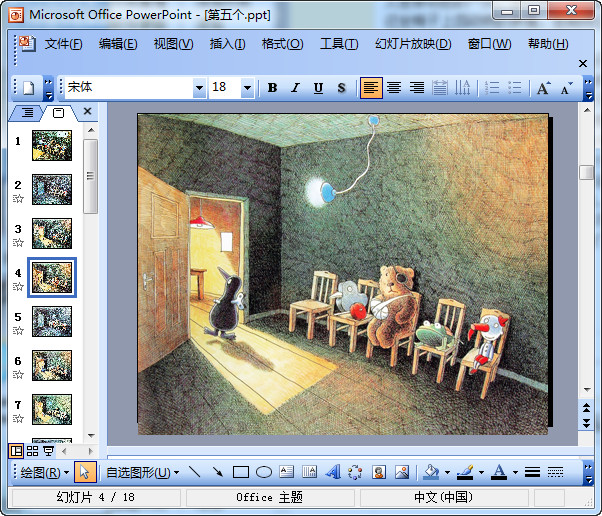Select slide 5 thumbnail
The width and height of the screenshot is (602, 516).
52,321
